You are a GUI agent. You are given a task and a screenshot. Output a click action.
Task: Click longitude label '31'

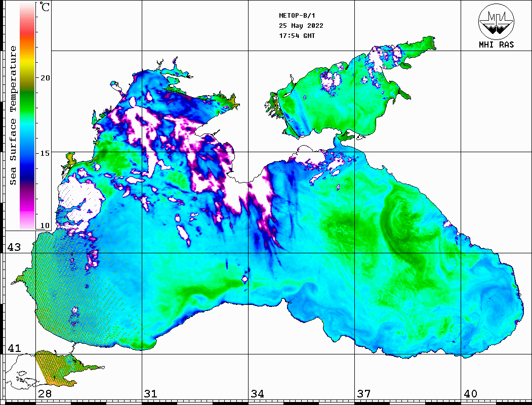[151, 393]
